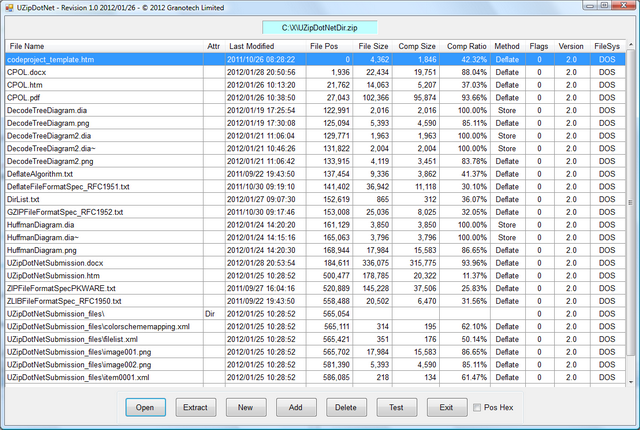Click the Extract button
640x430 pixels.
coord(196,407)
